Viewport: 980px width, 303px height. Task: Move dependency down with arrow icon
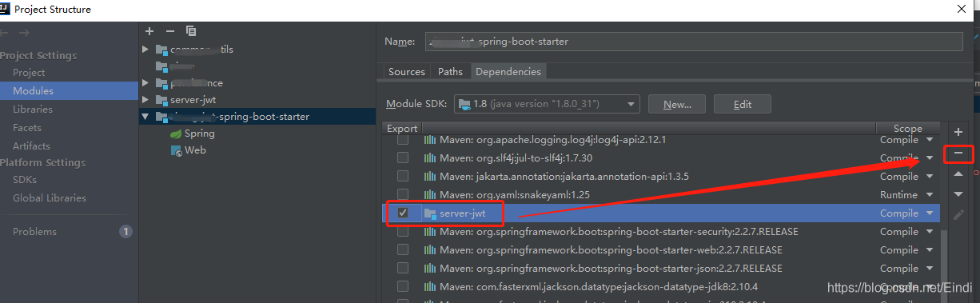coord(959,194)
